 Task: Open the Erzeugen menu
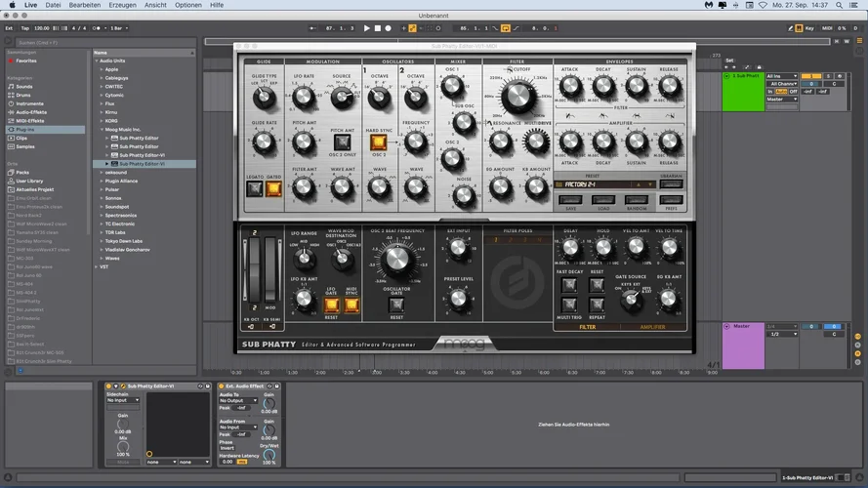click(x=122, y=5)
